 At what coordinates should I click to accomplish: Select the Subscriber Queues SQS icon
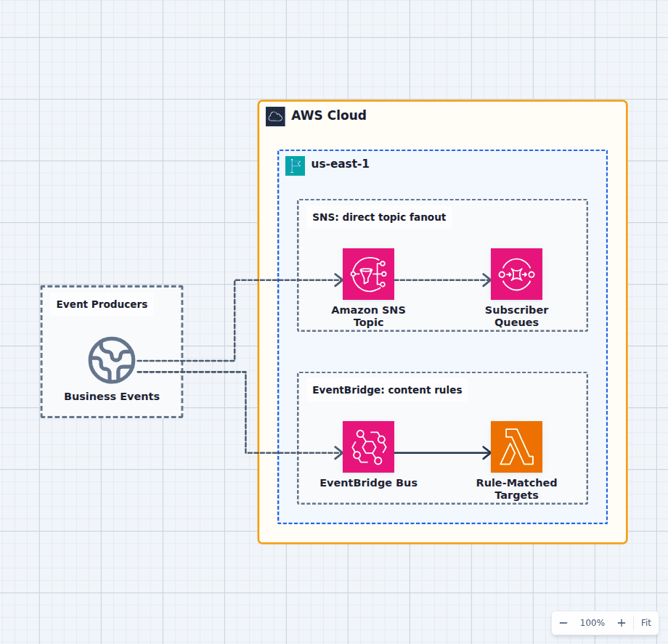click(x=516, y=274)
